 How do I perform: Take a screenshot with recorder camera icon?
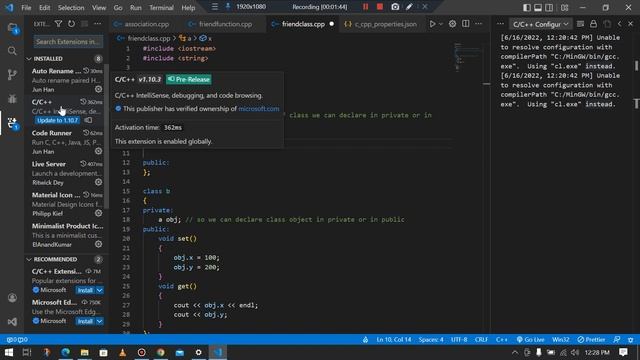pos(395,7)
